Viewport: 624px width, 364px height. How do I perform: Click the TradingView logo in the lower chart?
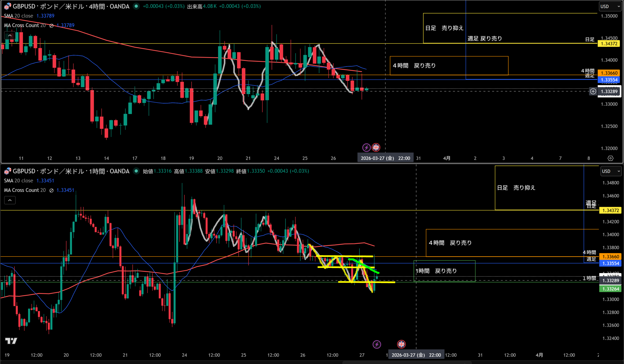pyautogui.click(x=11, y=341)
